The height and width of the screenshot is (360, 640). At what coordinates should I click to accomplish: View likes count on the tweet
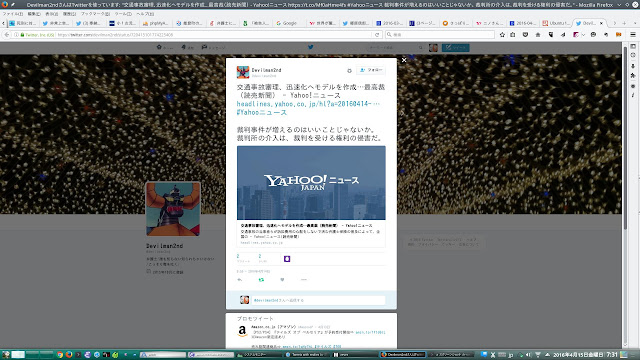pos(262,258)
